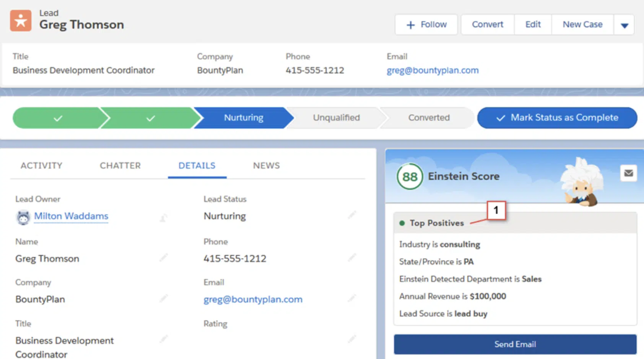Open greg@bountyplan.com link in header
Image resolution: width=644 pixels, height=359 pixels.
point(432,70)
